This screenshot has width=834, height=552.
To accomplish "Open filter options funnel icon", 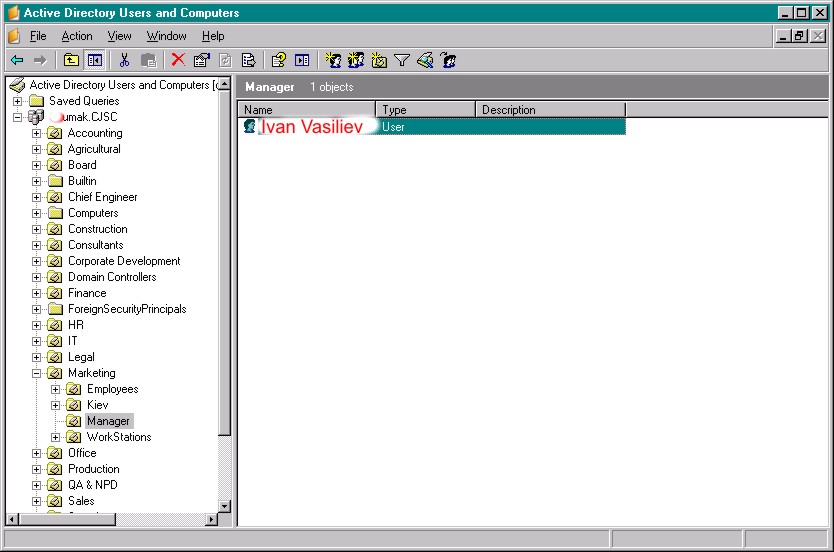I will [402, 60].
